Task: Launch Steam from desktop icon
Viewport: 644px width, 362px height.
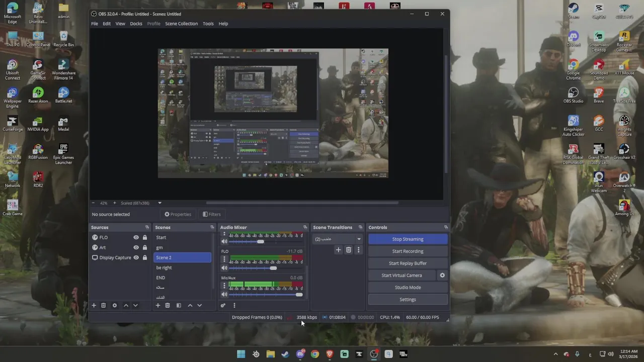Action: (x=573, y=11)
